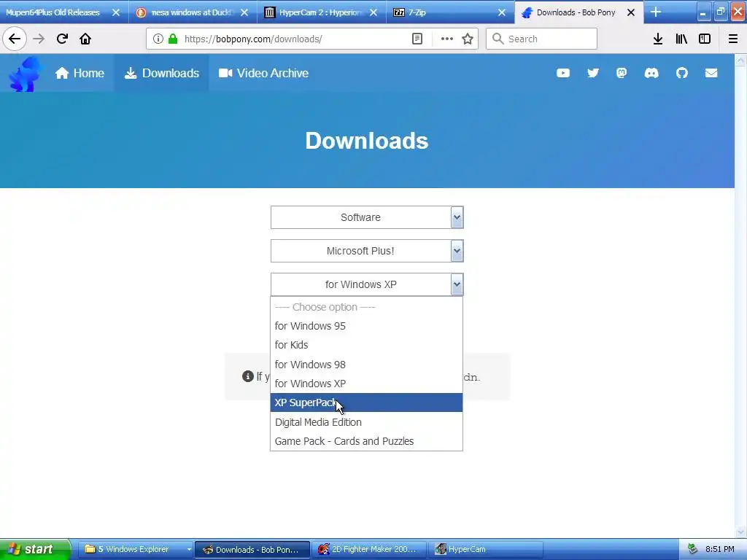This screenshot has height=560, width=747.
Task: Close the Mupen64Plus Old Releases tab
Action: click(116, 12)
